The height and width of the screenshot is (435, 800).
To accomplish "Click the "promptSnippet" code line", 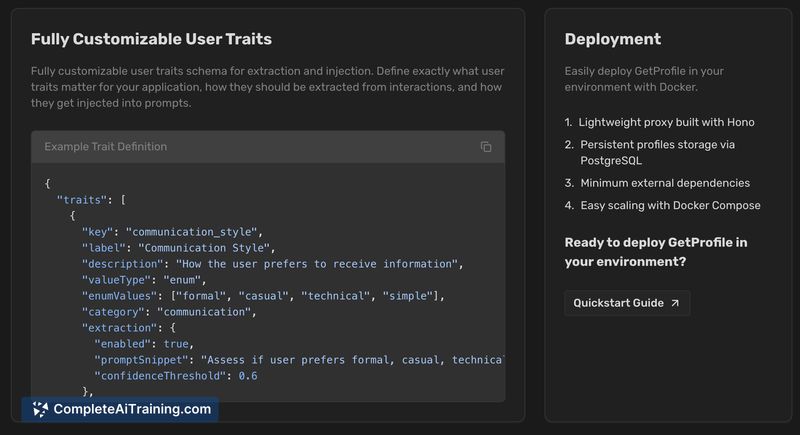I will coord(299,360).
